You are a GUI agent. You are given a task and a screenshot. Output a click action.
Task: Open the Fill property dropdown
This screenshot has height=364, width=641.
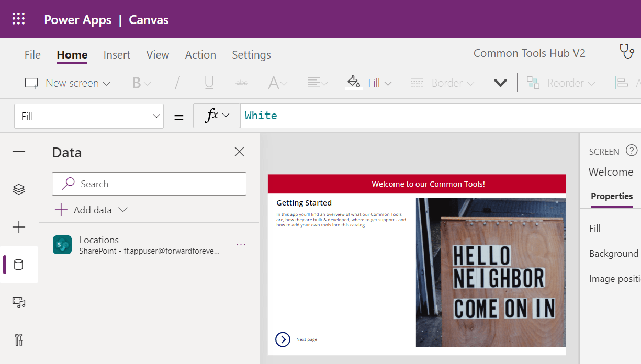(89, 116)
